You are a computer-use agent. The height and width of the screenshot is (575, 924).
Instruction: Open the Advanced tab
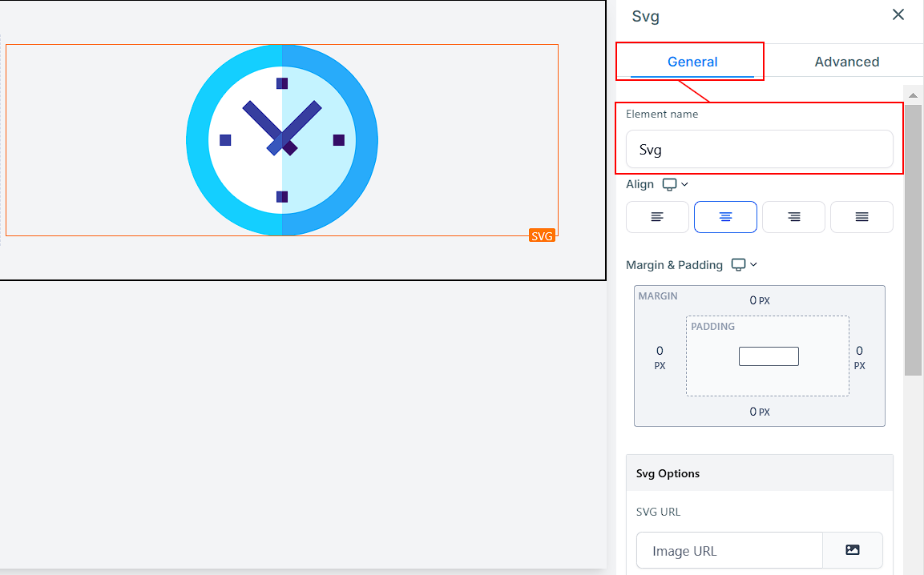click(x=847, y=62)
